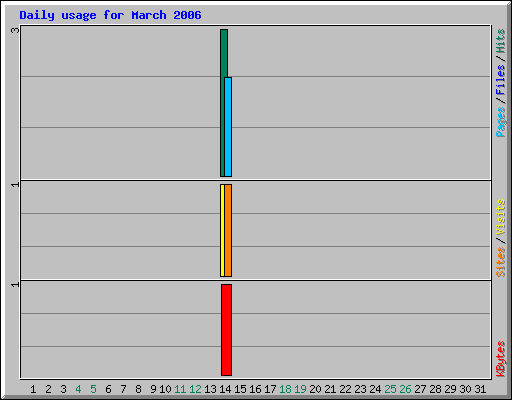Click day 19 on the x-axis
This screenshot has width=512, height=400.
(x=300, y=389)
